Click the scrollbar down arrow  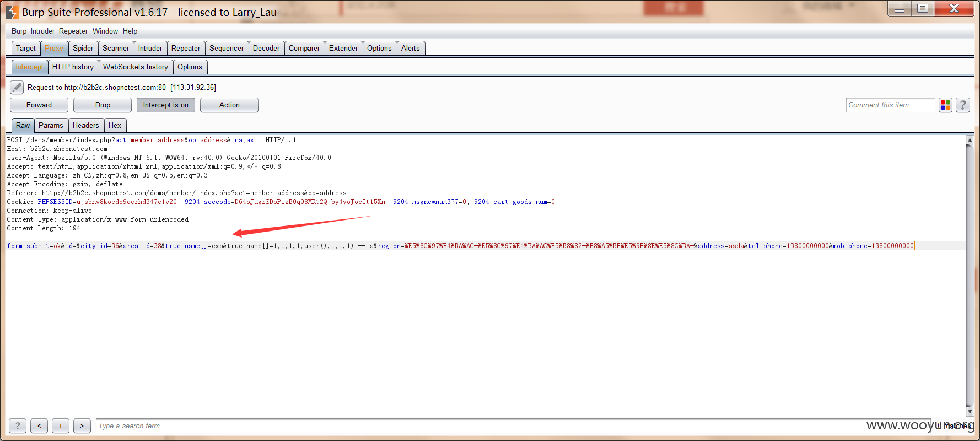(x=970, y=412)
